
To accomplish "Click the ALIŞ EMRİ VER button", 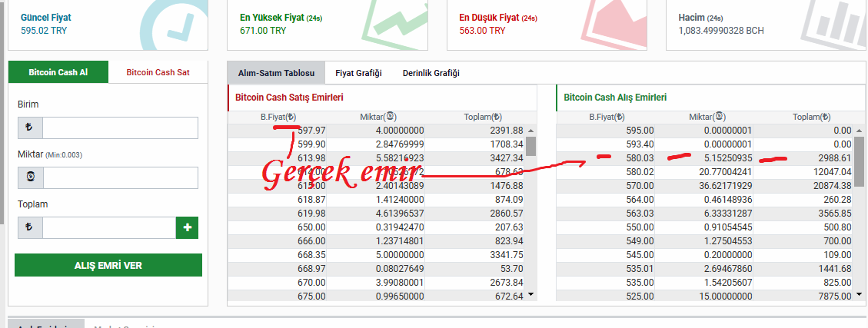I will (x=108, y=265).
